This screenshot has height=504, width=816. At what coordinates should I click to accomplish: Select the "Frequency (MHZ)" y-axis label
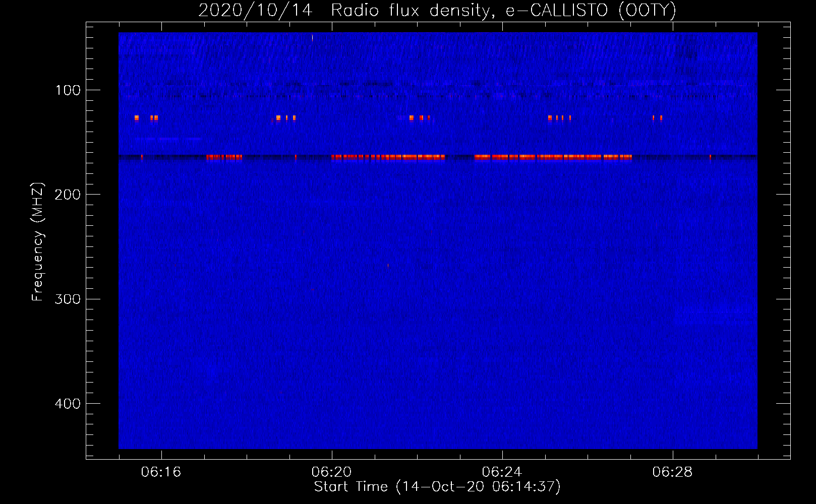tap(38, 242)
